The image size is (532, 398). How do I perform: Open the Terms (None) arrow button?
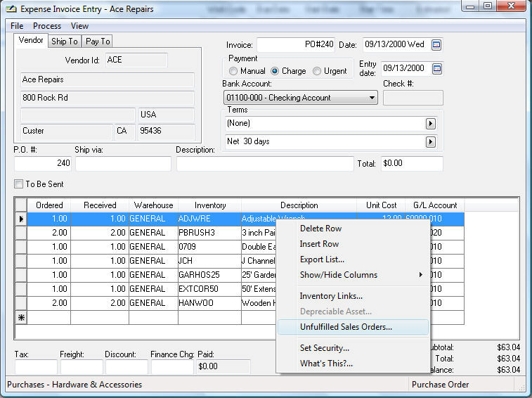(431, 124)
